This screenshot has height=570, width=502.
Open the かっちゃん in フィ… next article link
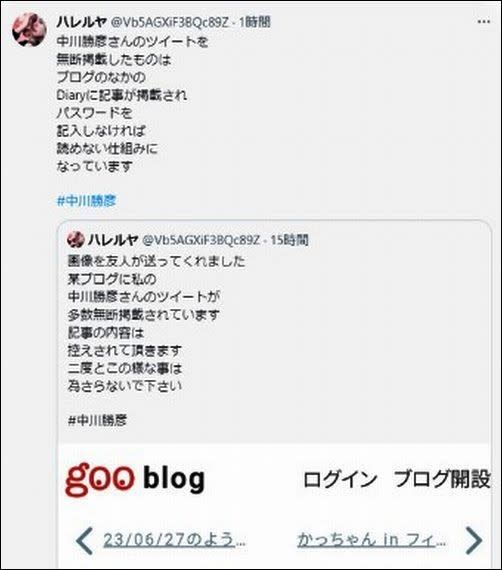[372, 540]
